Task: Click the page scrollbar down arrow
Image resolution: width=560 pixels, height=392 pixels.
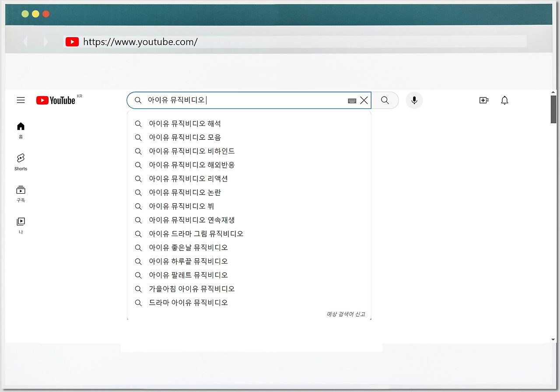Action: click(553, 340)
